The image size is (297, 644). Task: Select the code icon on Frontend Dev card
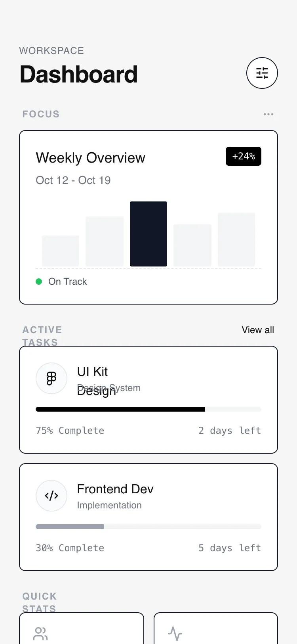tap(51, 495)
